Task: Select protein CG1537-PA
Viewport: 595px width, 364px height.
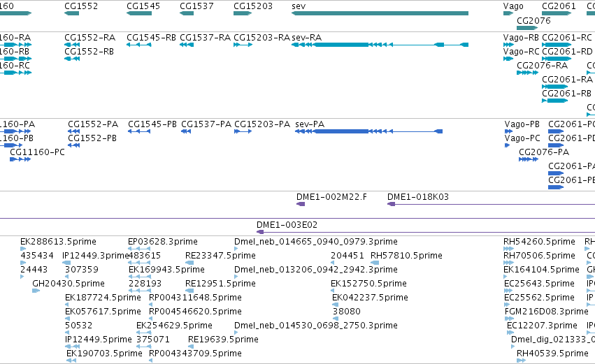Action: [186, 131]
